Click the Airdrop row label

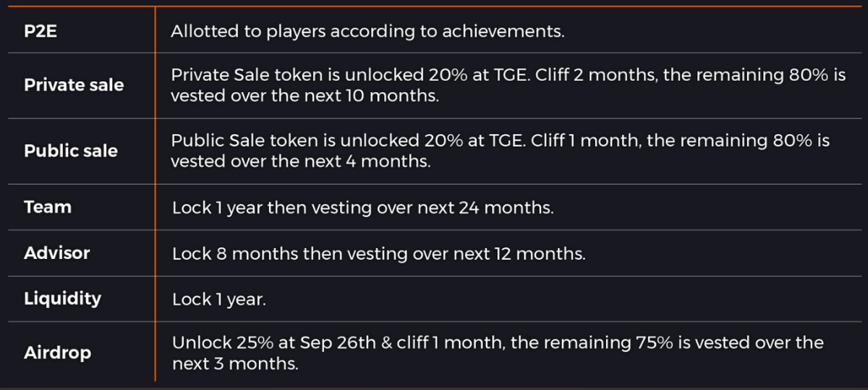pos(58,353)
